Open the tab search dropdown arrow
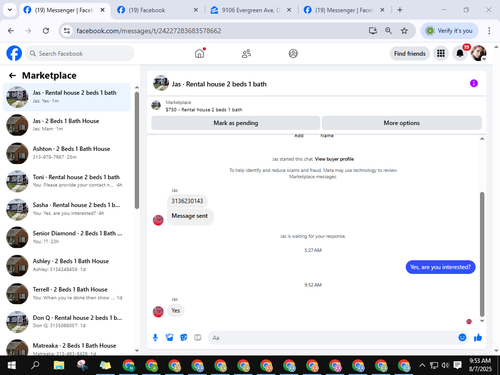The image size is (500, 375). pyautogui.click(x=10, y=10)
